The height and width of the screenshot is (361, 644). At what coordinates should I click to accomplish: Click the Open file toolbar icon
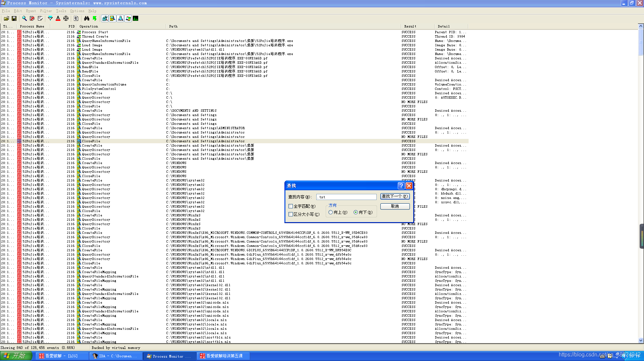(6, 18)
